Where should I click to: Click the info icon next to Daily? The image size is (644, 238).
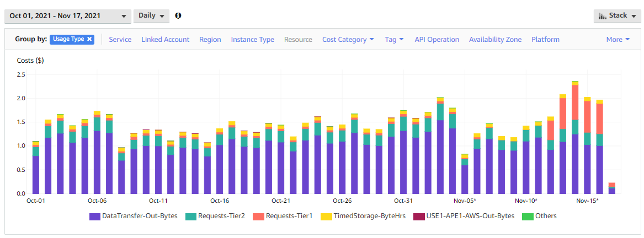click(178, 15)
